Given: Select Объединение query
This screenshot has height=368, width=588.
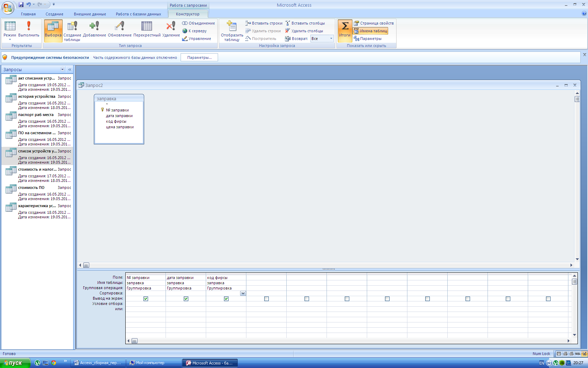Looking at the screenshot, I should click(x=198, y=23).
